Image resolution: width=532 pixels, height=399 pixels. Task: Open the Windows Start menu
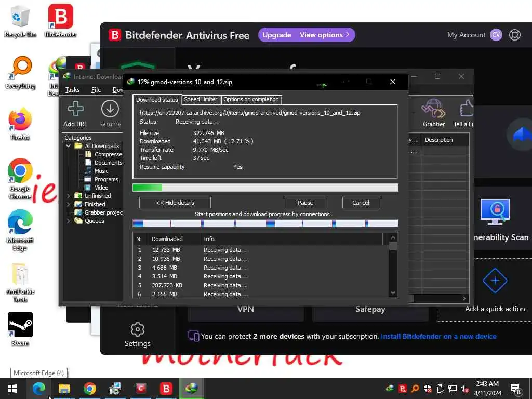12,389
